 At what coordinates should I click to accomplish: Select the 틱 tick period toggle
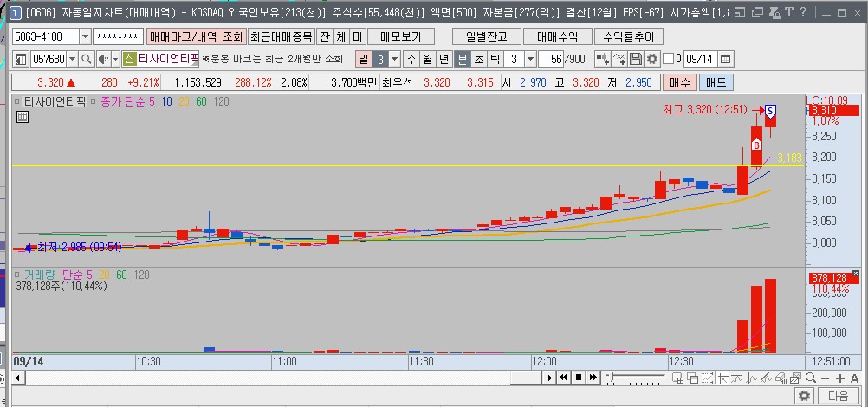[x=496, y=59]
